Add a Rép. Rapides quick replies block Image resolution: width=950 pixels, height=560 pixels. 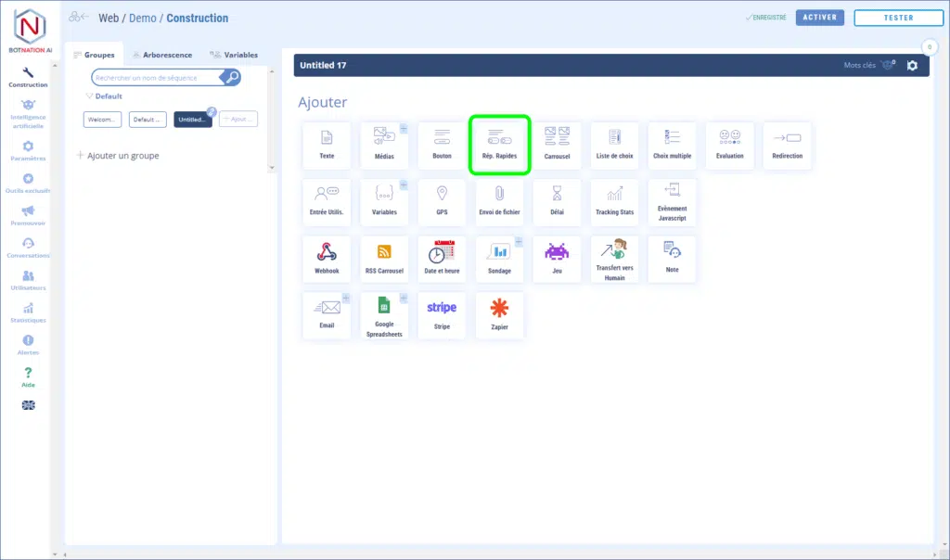(499, 145)
